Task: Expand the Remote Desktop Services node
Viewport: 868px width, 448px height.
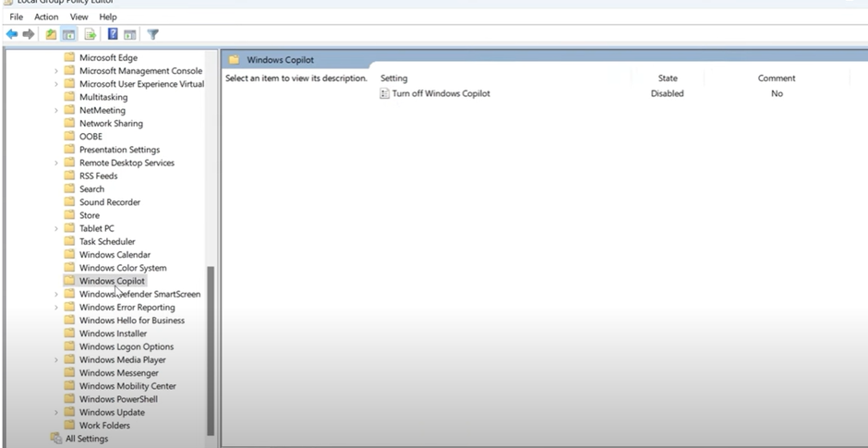Action: pos(56,163)
